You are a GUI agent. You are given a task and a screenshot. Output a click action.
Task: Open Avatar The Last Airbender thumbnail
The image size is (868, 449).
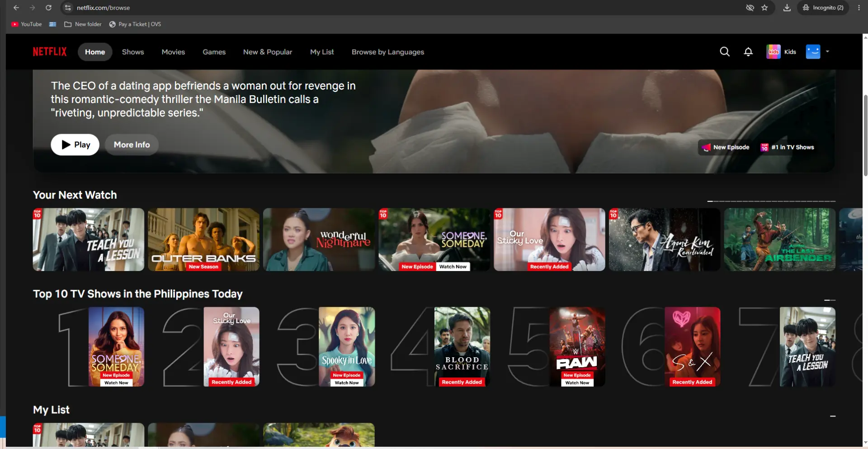pos(780,239)
